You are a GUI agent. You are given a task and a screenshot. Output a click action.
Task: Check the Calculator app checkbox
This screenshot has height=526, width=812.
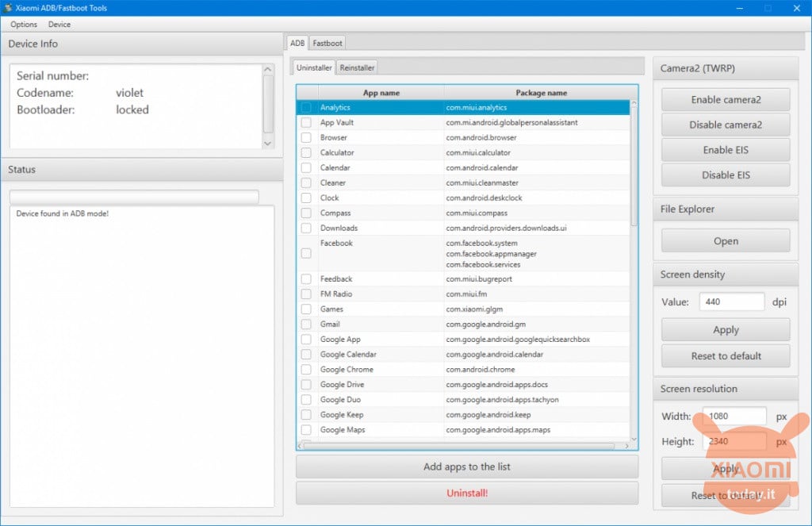(306, 152)
